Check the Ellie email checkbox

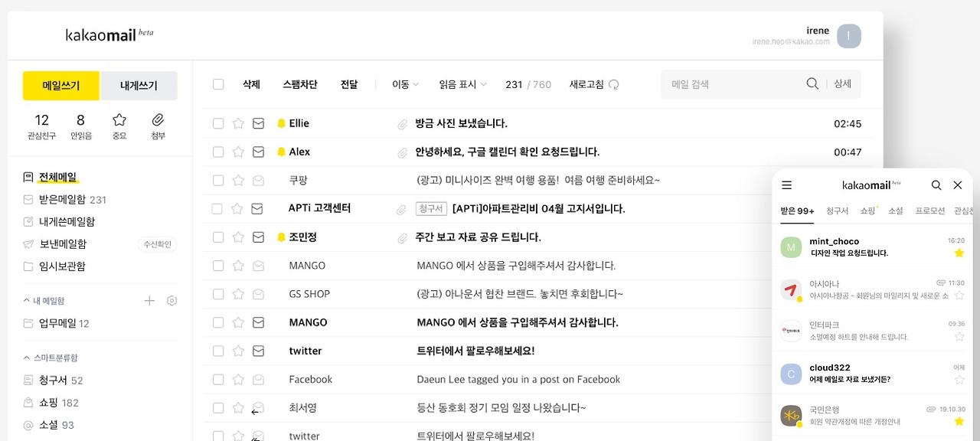pyautogui.click(x=218, y=123)
